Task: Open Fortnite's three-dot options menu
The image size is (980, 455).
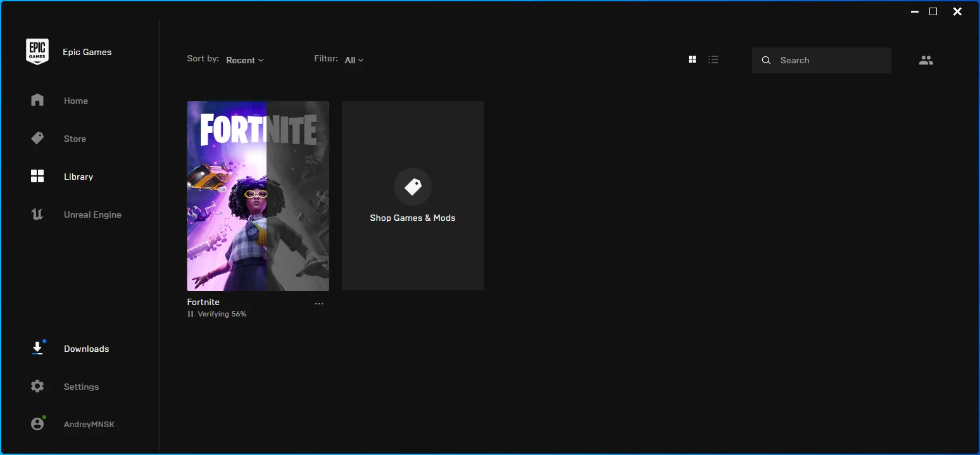Action: [x=319, y=304]
